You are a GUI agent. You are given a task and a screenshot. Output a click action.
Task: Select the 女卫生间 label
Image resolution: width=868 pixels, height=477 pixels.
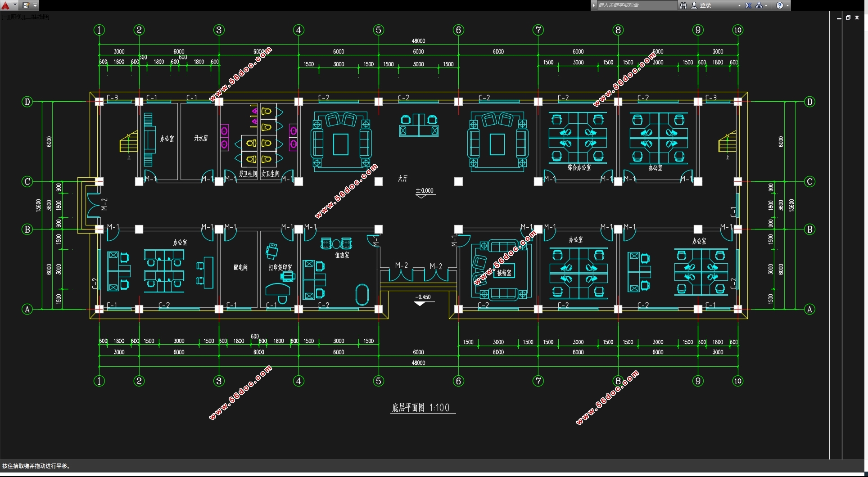tap(270, 174)
